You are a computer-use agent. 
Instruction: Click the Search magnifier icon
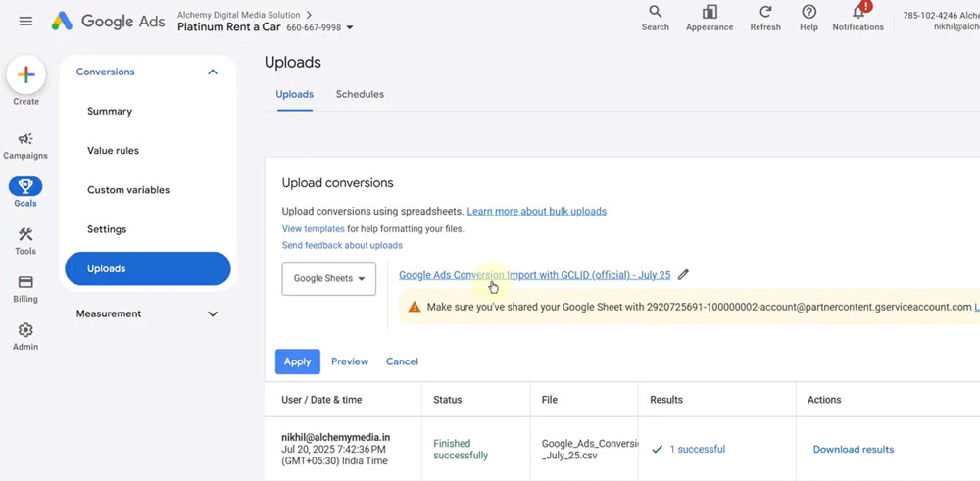click(x=655, y=12)
